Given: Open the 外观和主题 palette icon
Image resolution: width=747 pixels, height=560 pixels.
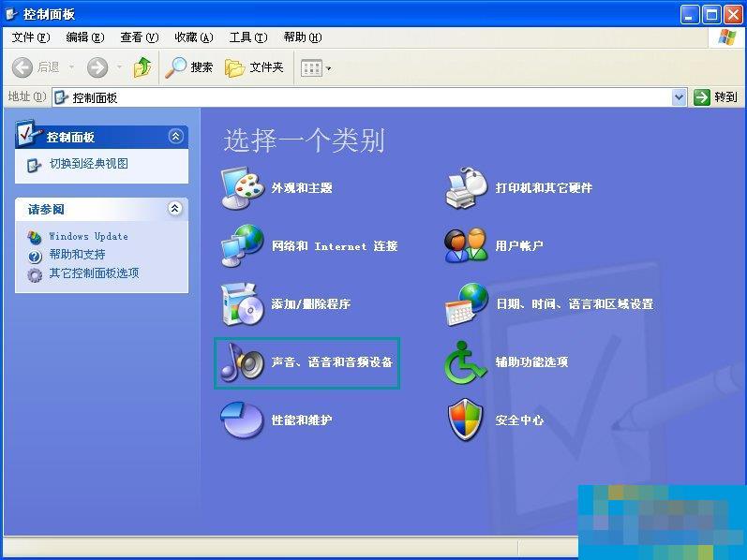Looking at the screenshot, I should (x=242, y=188).
